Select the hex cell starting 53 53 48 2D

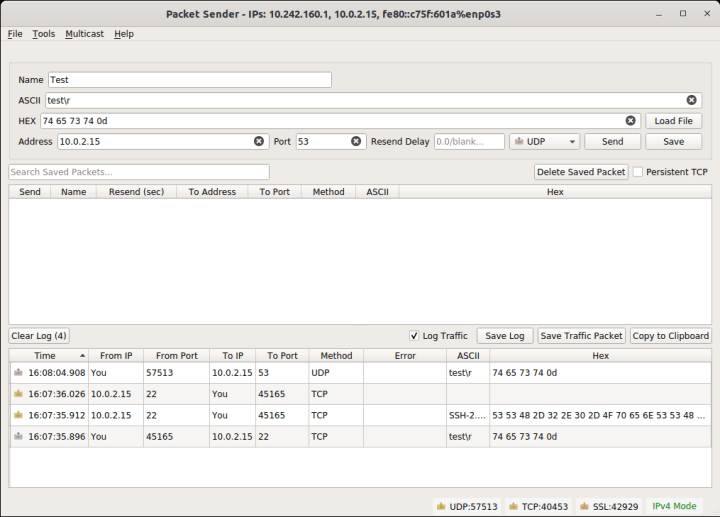[600, 415]
